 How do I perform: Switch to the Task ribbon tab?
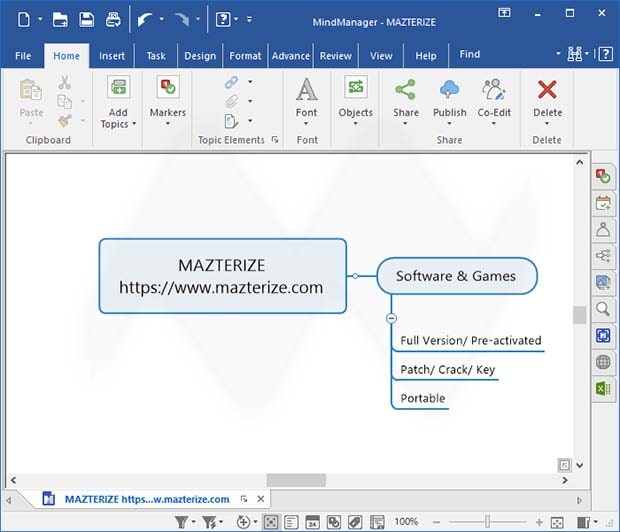point(156,56)
